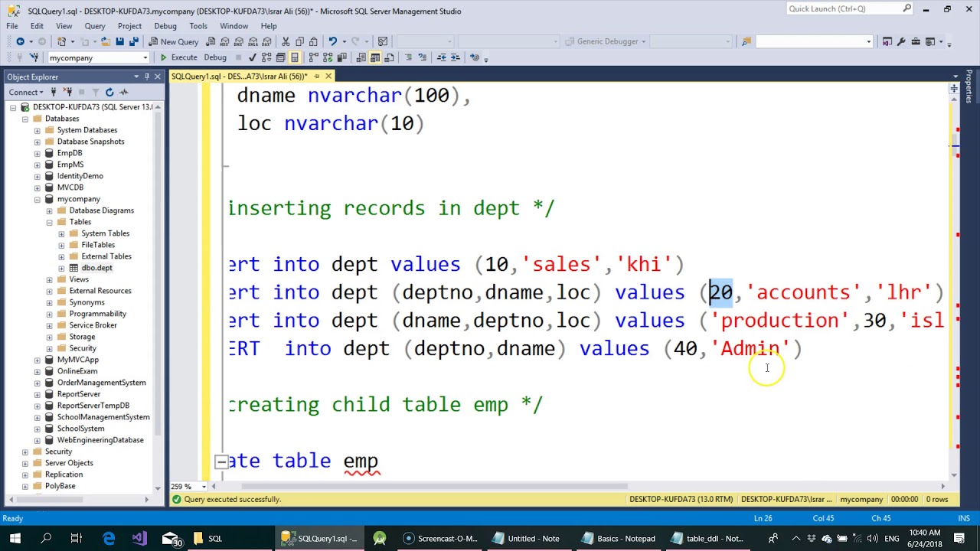980x551 pixels.
Task: Open the Edit menu
Action: click(37, 26)
